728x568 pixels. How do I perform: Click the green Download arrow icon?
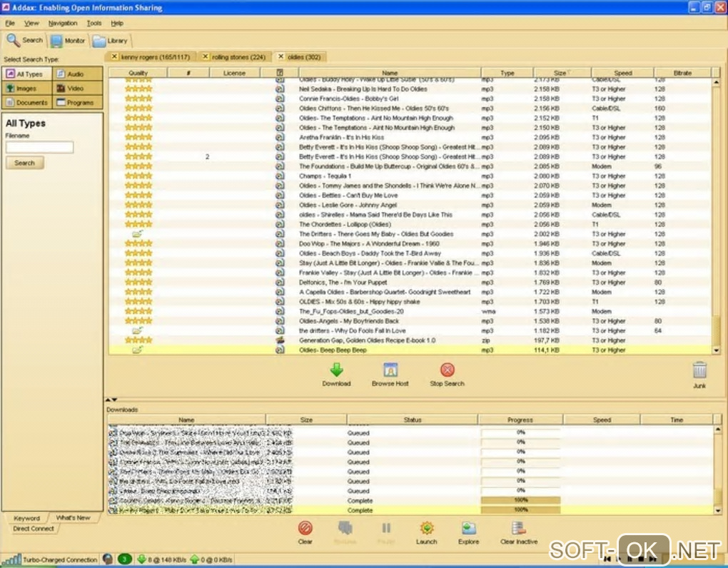[x=336, y=370]
